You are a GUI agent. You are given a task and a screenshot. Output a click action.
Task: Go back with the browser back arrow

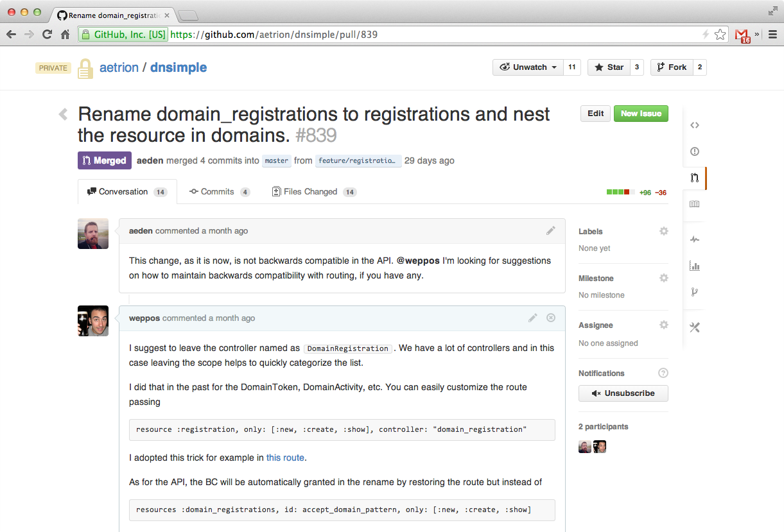coord(12,35)
